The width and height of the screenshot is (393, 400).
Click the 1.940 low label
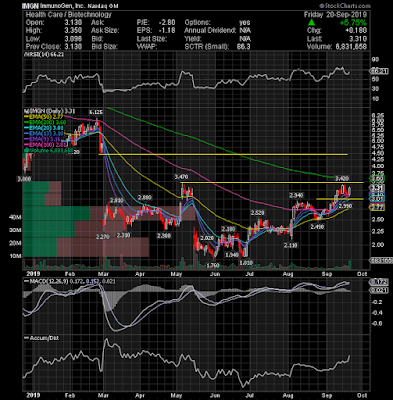(x=232, y=255)
